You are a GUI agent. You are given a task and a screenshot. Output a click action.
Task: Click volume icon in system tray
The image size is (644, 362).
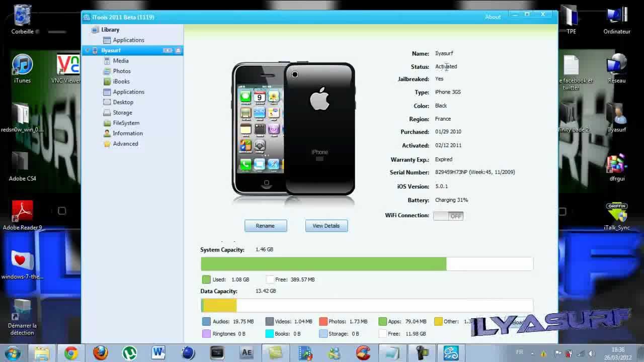592,353
